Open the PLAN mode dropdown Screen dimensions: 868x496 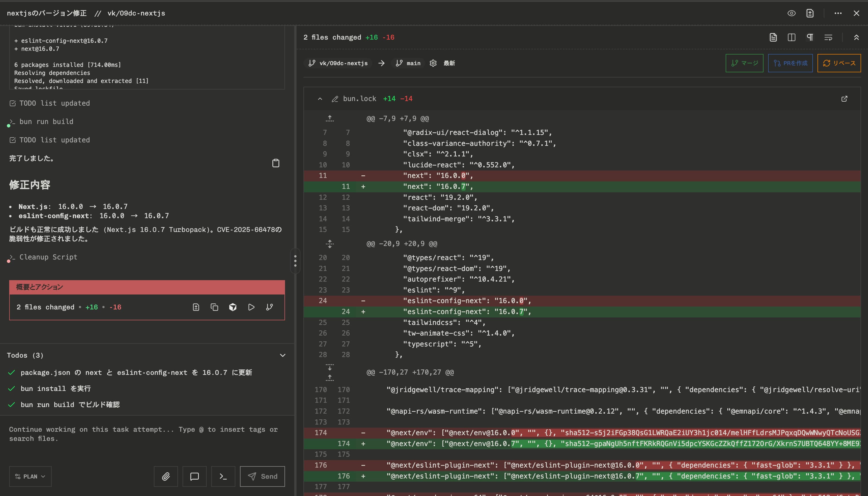point(30,476)
